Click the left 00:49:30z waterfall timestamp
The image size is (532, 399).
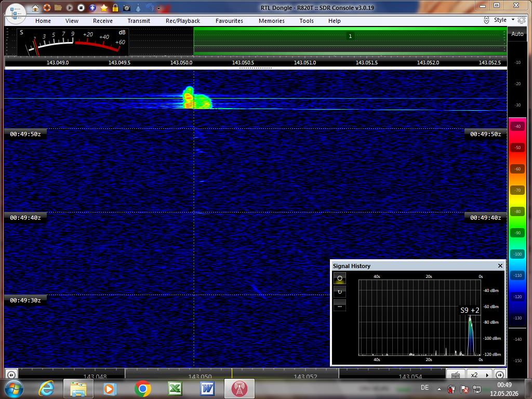point(25,300)
